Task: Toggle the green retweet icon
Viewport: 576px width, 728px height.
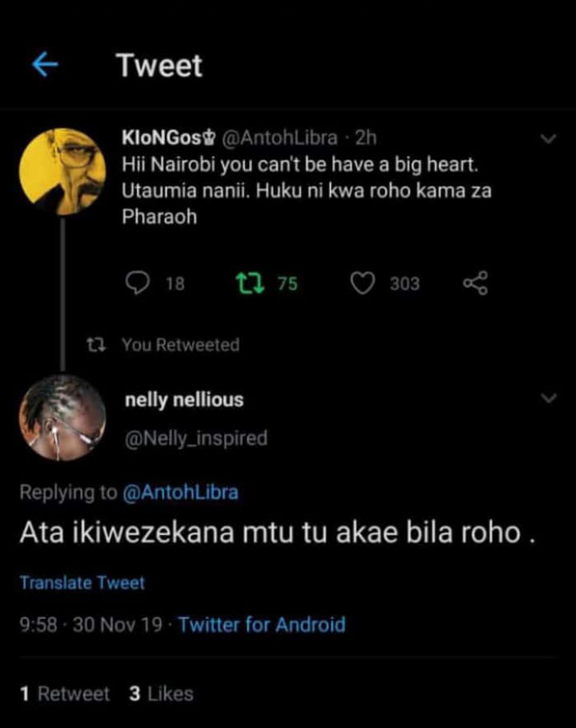Action: 248,283
